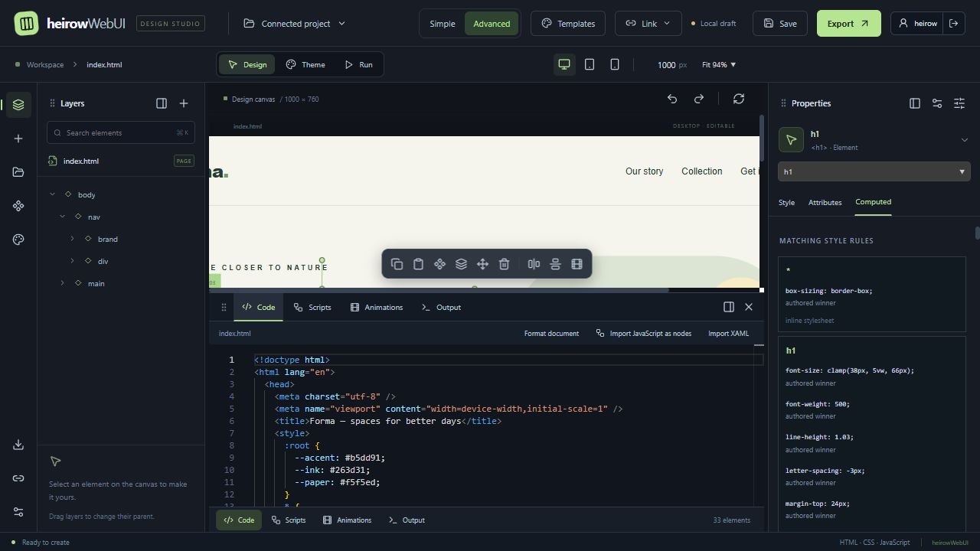Switch to the Style properties tab
The image size is (980, 551).
click(x=786, y=203)
